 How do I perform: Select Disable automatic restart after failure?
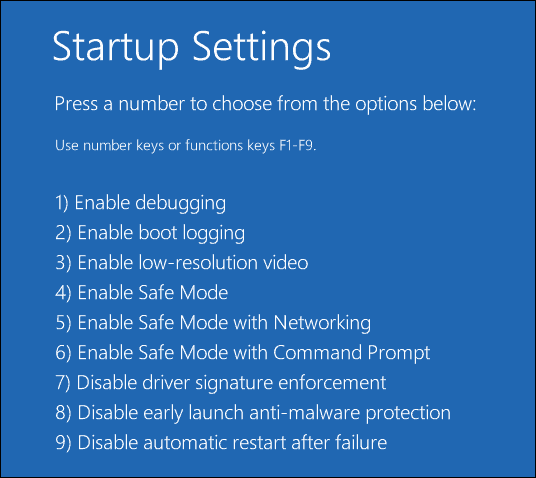(x=221, y=443)
